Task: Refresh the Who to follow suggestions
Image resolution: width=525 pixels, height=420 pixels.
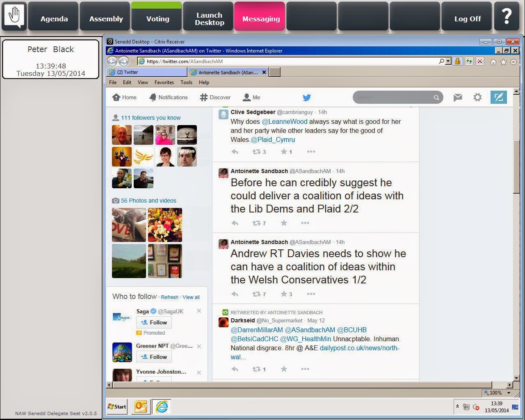Action: [169, 297]
